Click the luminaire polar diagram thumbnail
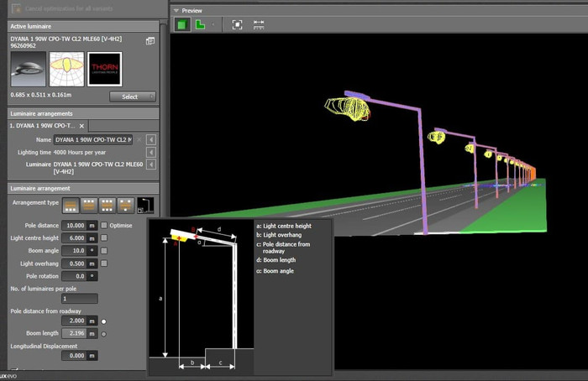588x381 pixels. pyautogui.click(x=65, y=69)
